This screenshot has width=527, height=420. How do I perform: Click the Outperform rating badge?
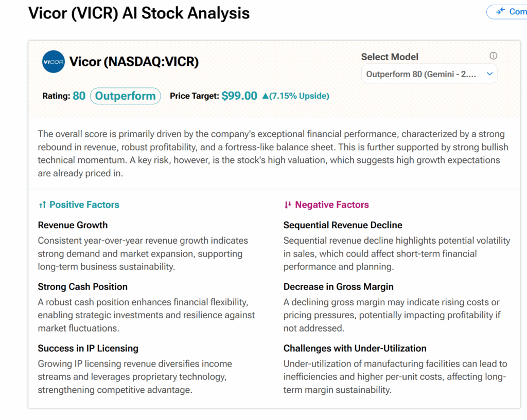click(x=125, y=96)
